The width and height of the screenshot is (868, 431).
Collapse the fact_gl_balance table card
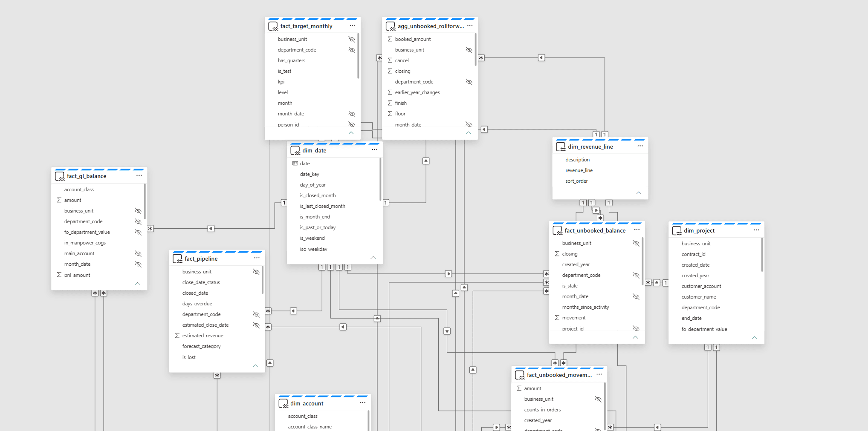click(138, 284)
